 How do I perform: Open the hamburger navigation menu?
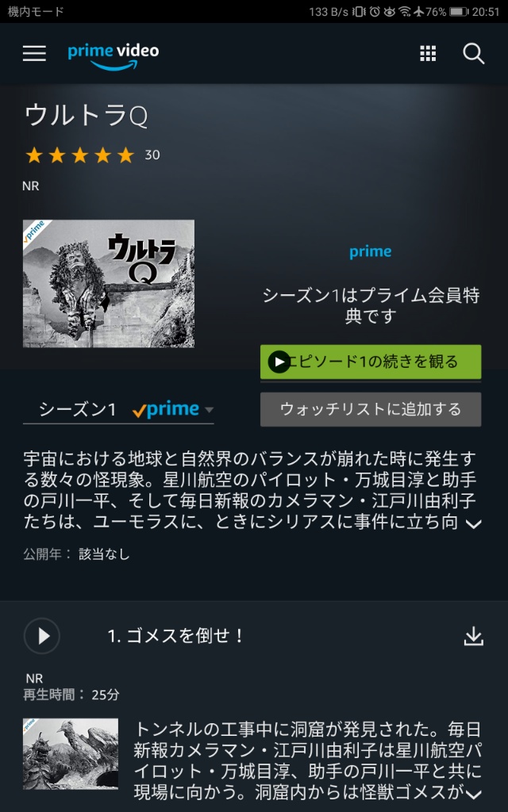point(34,53)
